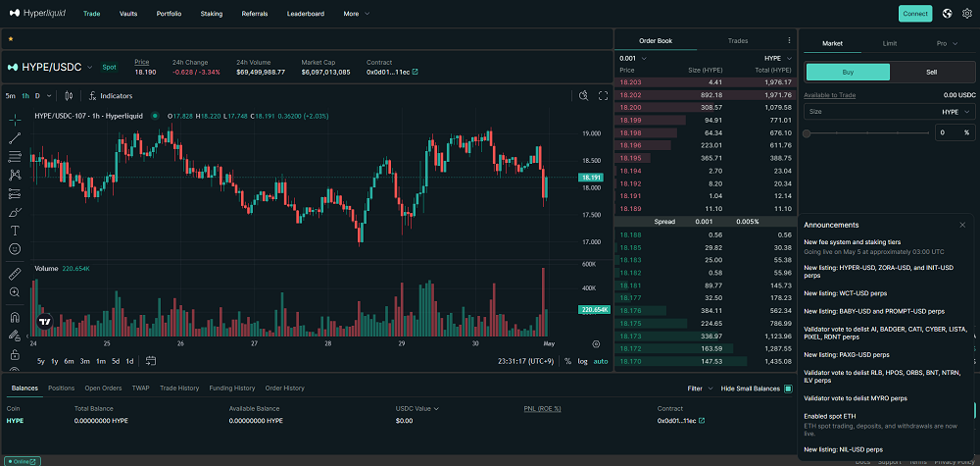Image resolution: width=980 pixels, height=466 pixels.
Task: Open the Leaderboard page
Action: (x=306, y=13)
